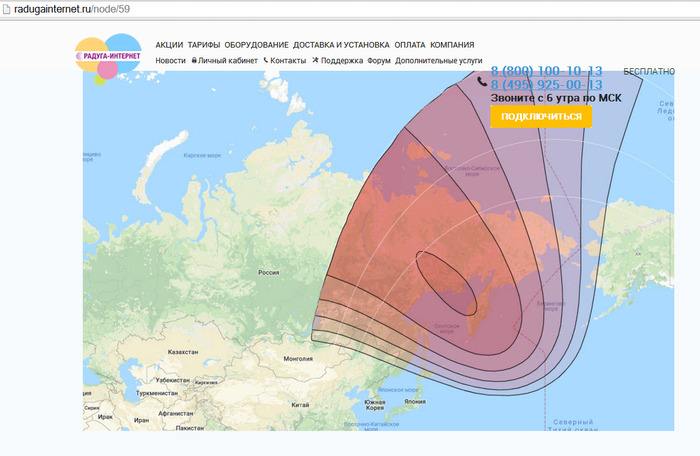Click the lock icon before Личный кабинет
The height and width of the screenshot is (456, 700).
[x=194, y=61]
